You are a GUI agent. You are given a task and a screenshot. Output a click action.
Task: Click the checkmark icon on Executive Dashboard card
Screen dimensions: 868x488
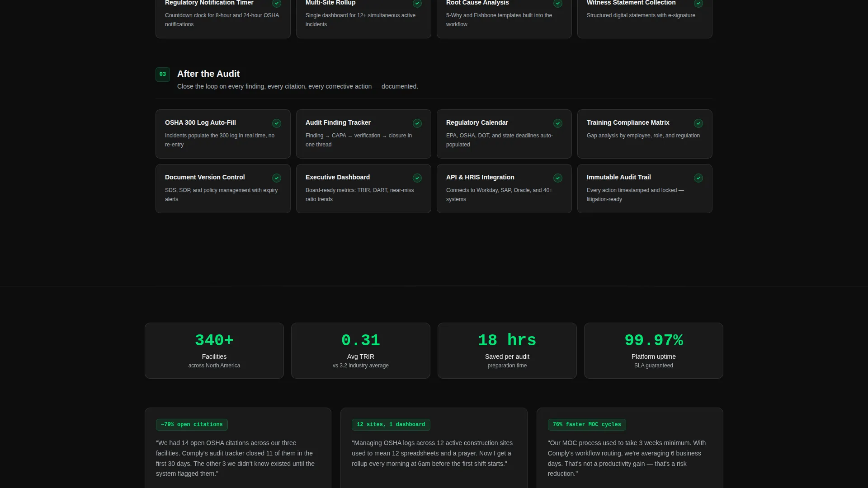[x=417, y=178]
